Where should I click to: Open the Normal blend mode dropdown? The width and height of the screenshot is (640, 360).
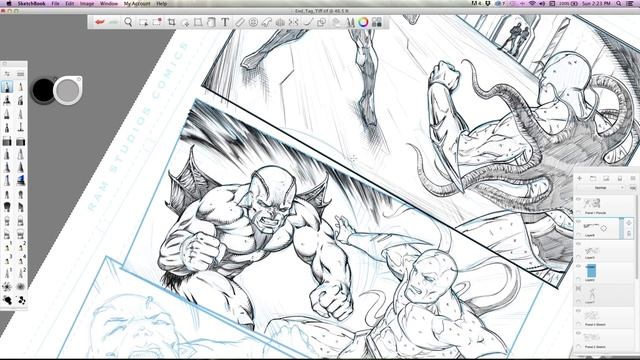click(x=600, y=188)
